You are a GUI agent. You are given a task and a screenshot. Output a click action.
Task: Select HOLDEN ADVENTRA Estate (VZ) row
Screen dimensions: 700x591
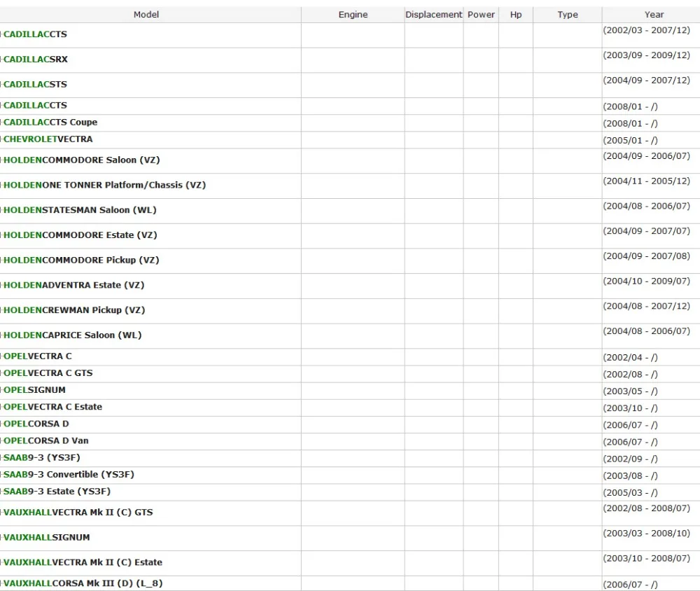click(350, 286)
